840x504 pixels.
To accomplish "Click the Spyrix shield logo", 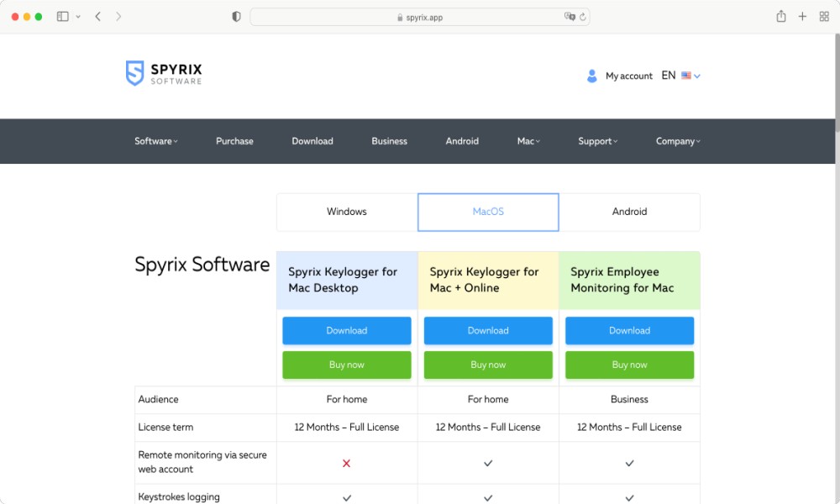I will (134, 73).
